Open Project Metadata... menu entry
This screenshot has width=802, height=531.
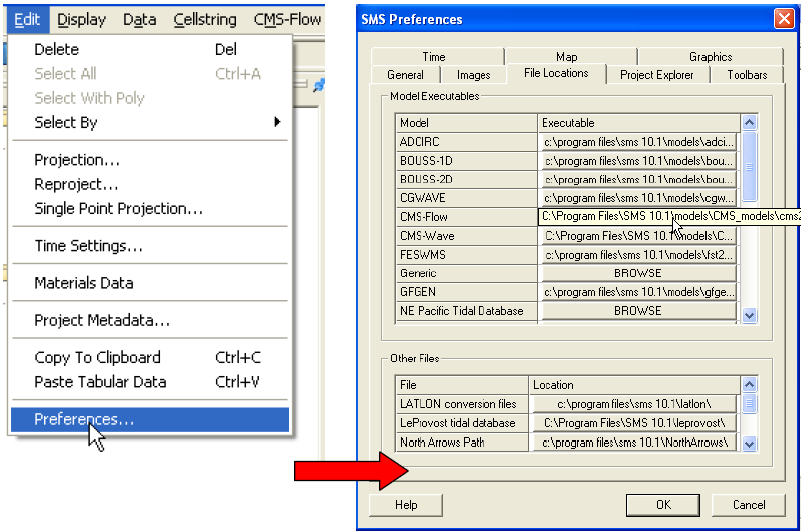150,320
